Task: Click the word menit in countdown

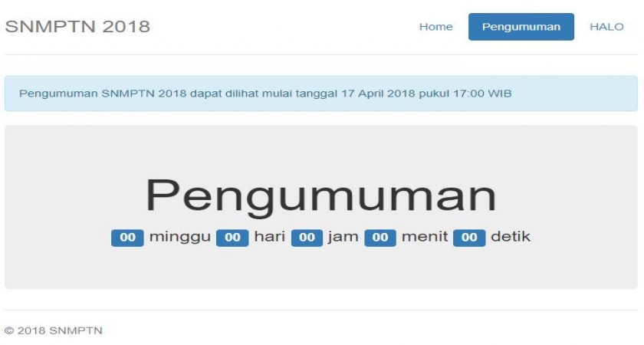Action: click(x=425, y=237)
